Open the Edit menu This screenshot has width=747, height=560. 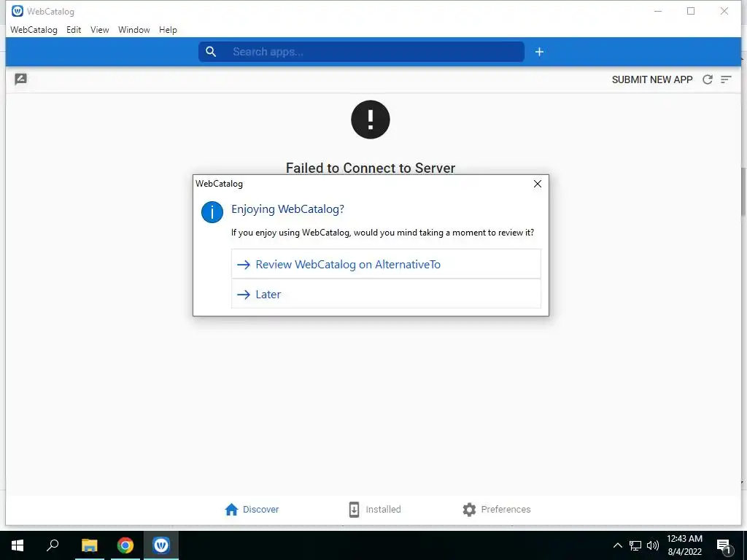pyautogui.click(x=74, y=29)
